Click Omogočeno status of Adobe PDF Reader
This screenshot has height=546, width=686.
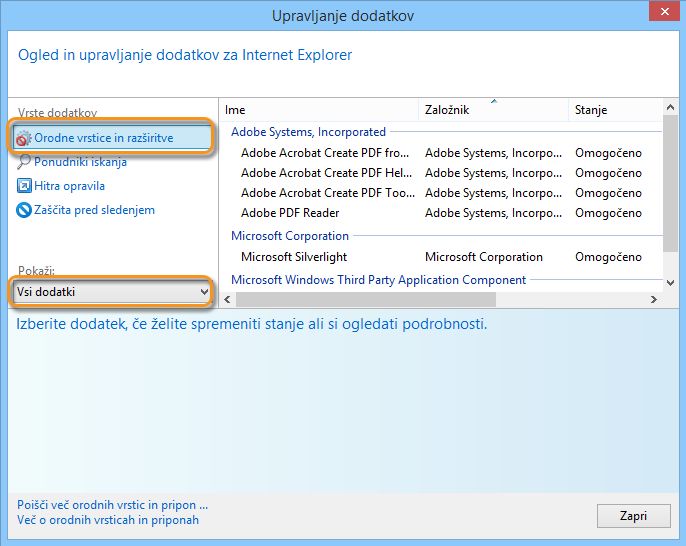pyautogui.click(x=608, y=213)
